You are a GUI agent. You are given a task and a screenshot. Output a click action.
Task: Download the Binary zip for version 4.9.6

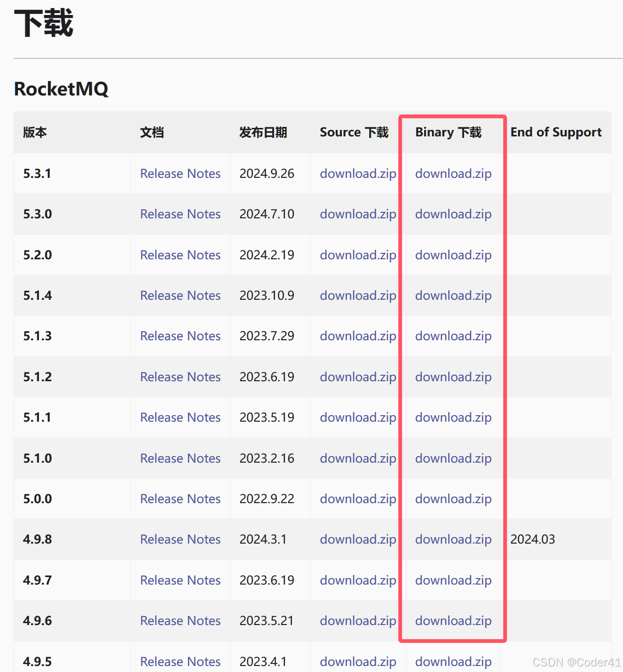pos(453,621)
